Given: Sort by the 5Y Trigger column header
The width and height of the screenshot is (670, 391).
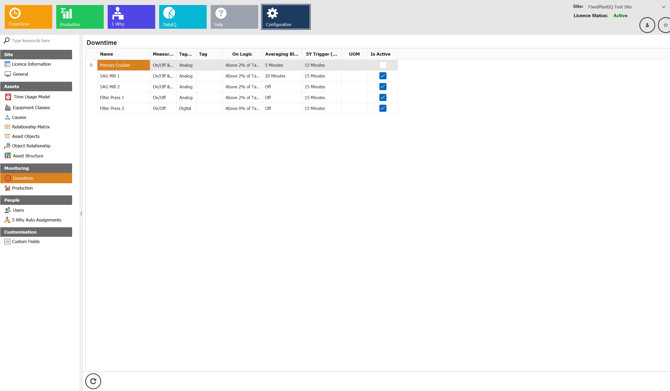Looking at the screenshot, I should pos(322,54).
